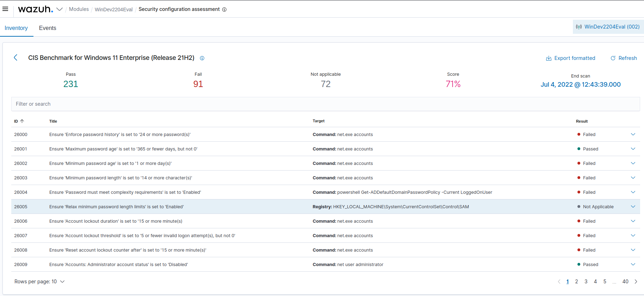Viewport: 644px width, 296px height.
Task: Click the Not applicable count 72
Action: [326, 84]
